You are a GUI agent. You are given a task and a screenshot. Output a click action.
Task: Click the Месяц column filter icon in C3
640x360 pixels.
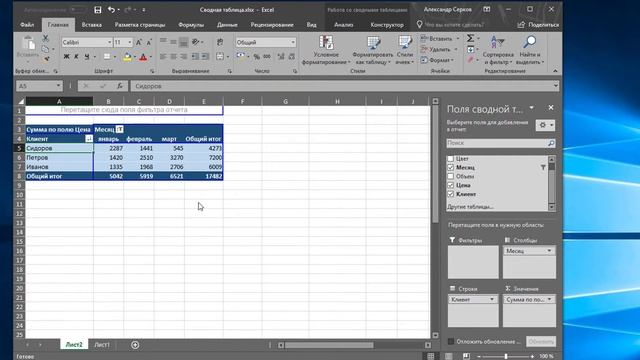tap(120, 129)
